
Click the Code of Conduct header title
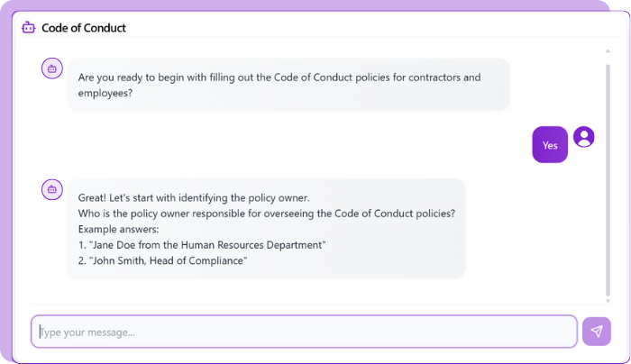(84, 28)
